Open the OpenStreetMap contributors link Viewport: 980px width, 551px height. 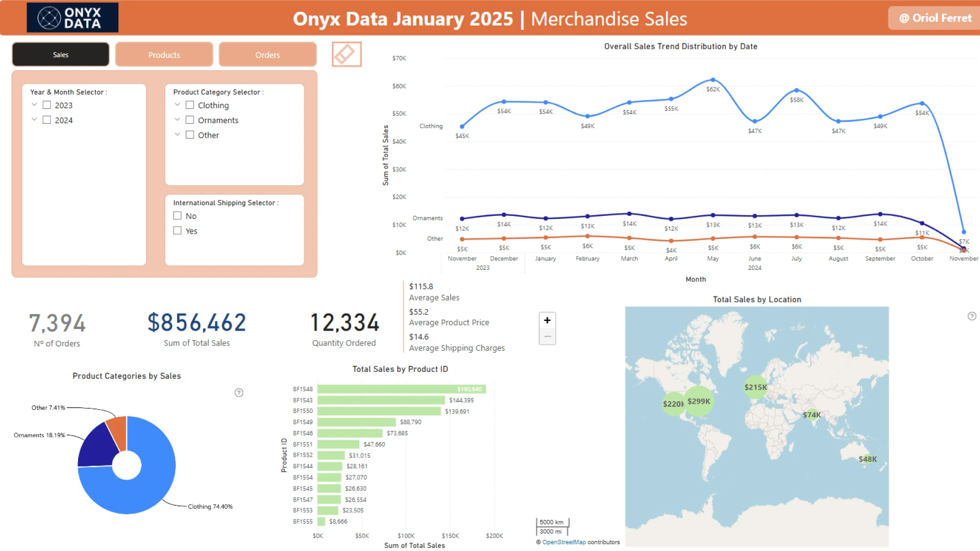(x=564, y=542)
